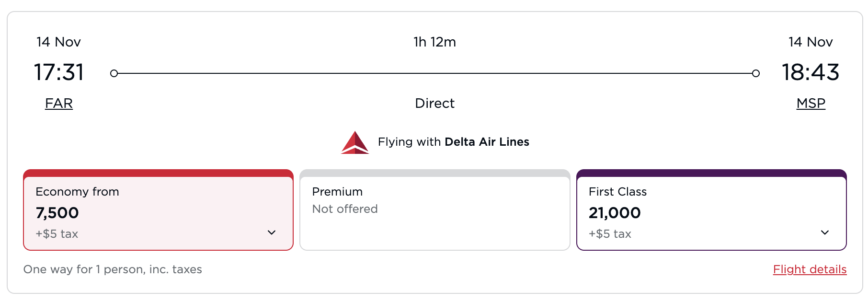Open details for the MSP airport code
Viewport: 868px width, 302px height.
811,103
